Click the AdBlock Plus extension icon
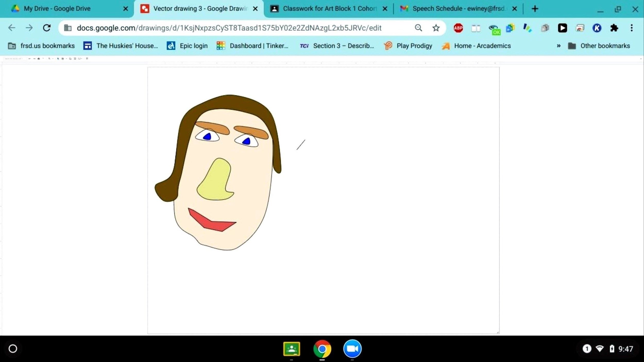644x362 pixels. (x=458, y=28)
